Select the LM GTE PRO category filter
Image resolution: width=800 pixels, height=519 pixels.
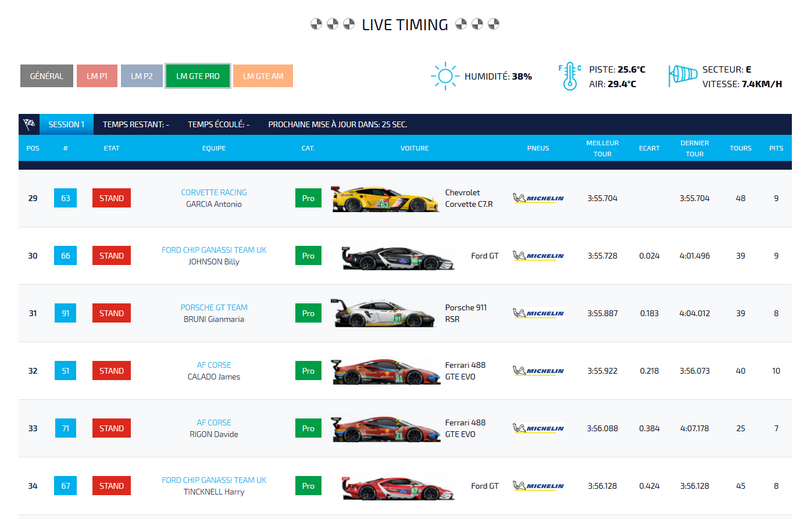198,76
